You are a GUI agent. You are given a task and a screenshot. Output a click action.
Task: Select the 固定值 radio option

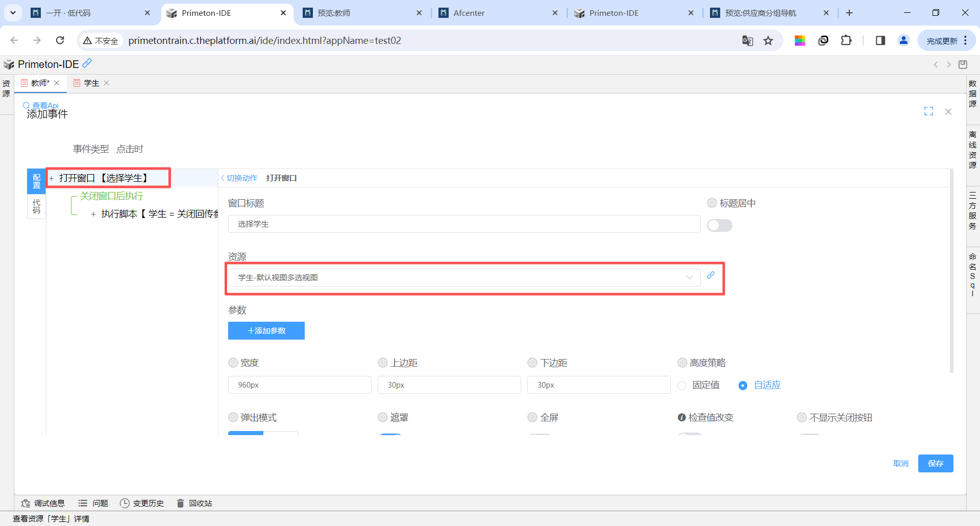coord(682,386)
